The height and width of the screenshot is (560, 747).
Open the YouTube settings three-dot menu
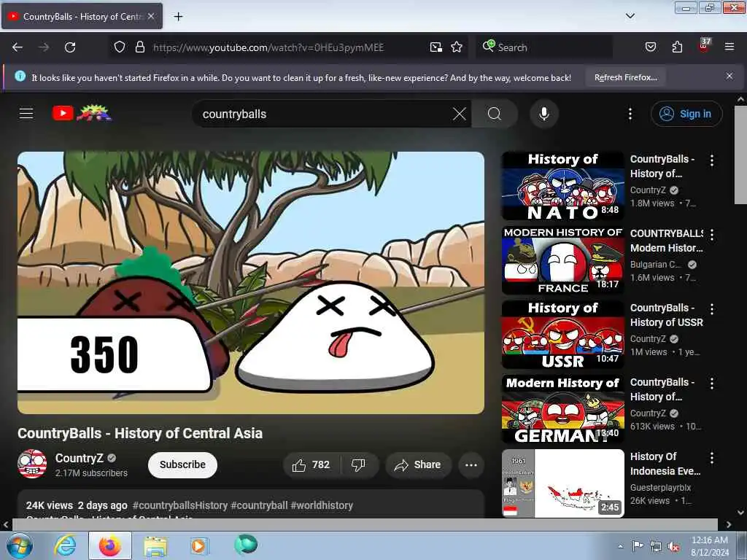click(x=630, y=114)
